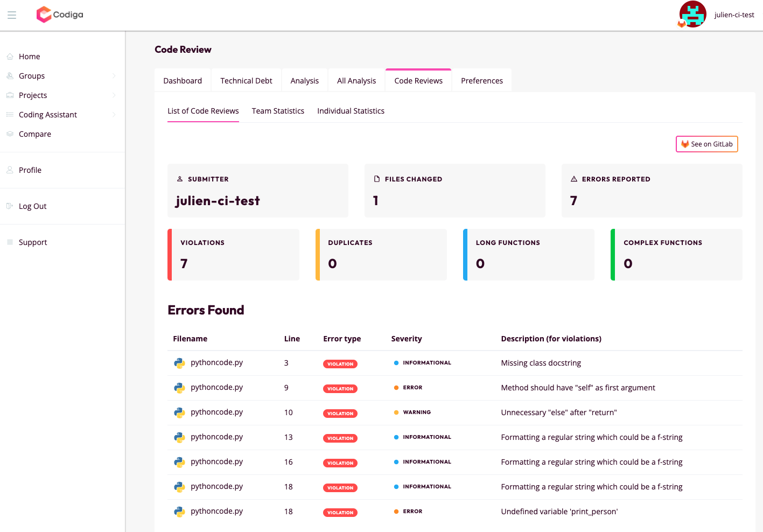Select the Home icon in the sidebar
Image resolution: width=763 pixels, height=532 pixels.
point(10,56)
